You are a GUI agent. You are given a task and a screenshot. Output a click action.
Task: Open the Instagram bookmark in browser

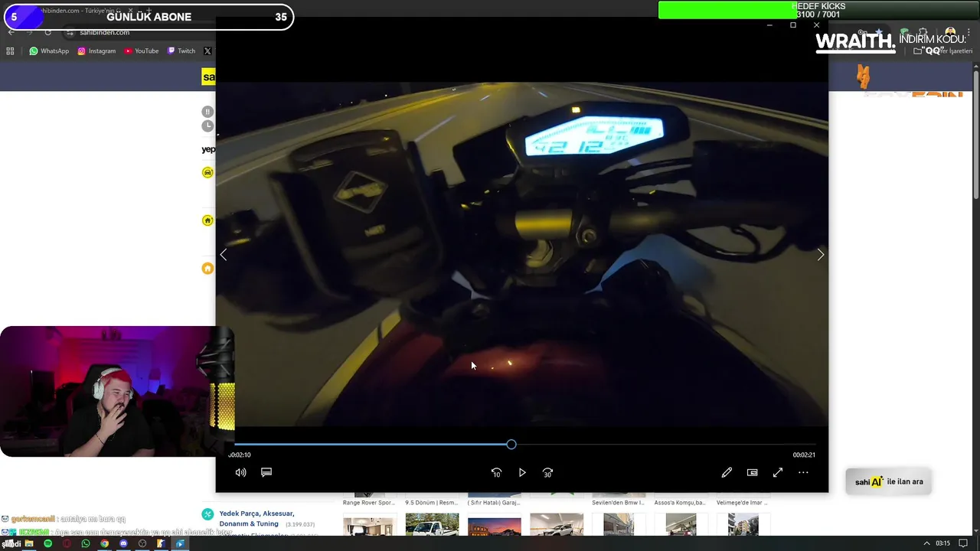pyautogui.click(x=96, y=51)
